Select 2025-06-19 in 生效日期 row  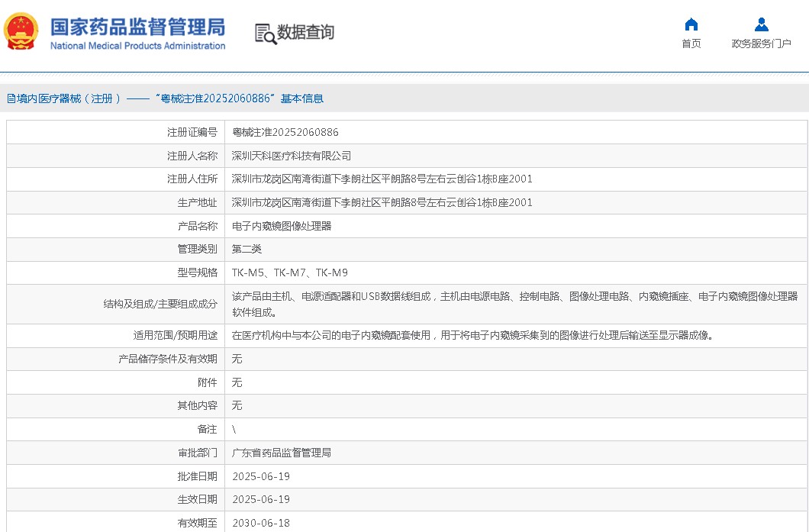(x=261, y=499)
